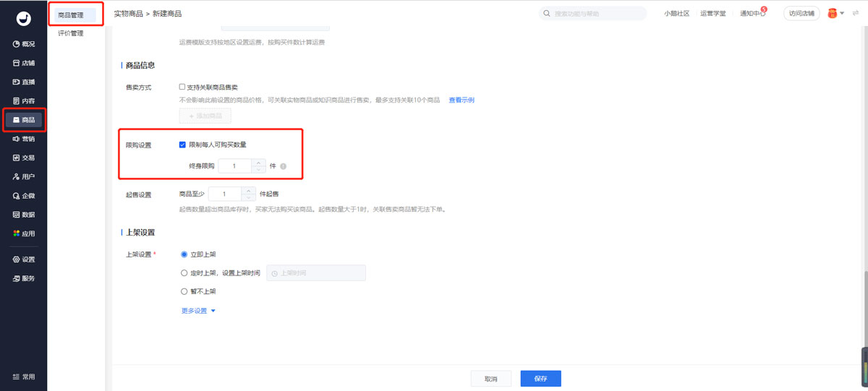Screen dimensions: 868x391
Task: Switch to 评价管理 submenu
Action: point(71,33)
